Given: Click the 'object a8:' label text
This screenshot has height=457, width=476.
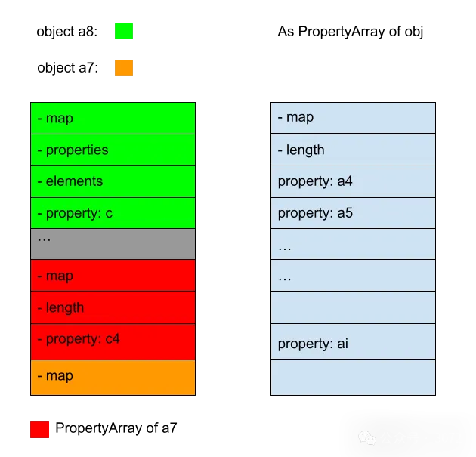Looking at the screenshot, I should pos(67,32).
